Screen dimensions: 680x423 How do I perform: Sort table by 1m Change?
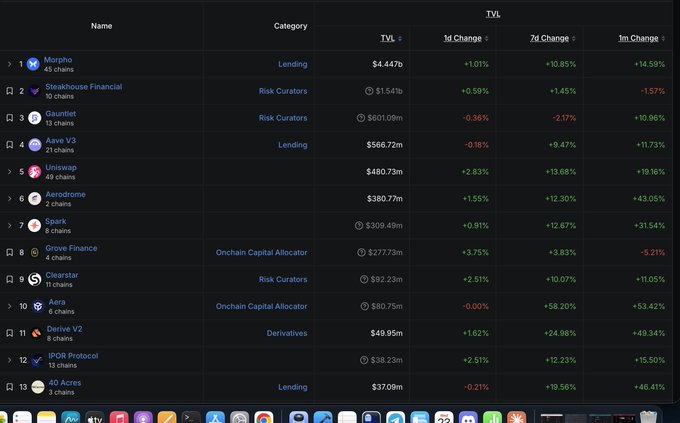pyautogui.click(x=642, y=38)
